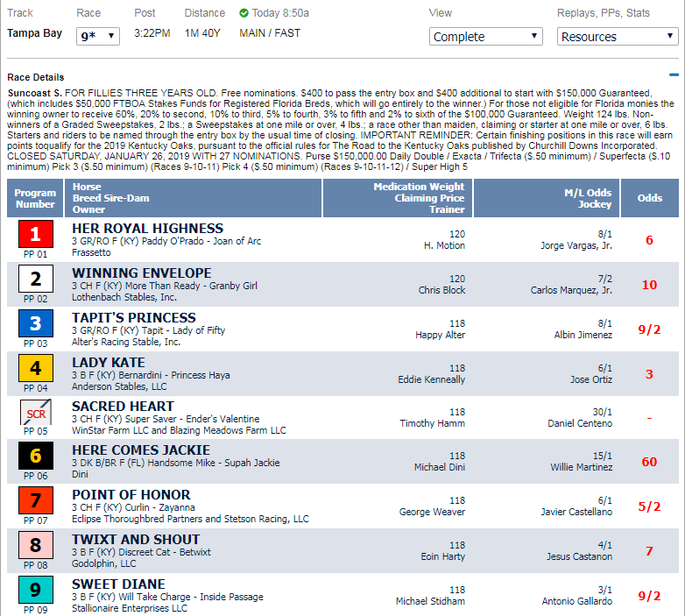Image resolution: width=685 pixels, height=616 pixels.
Task: Click the green checkmark status icon
Action: [x=244, y=13]
